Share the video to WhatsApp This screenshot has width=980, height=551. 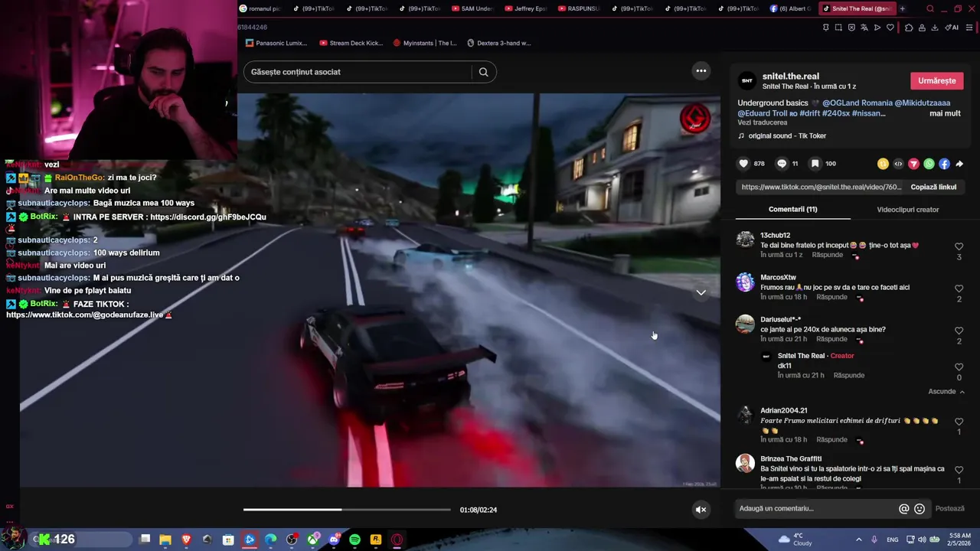tap(929, 164)
